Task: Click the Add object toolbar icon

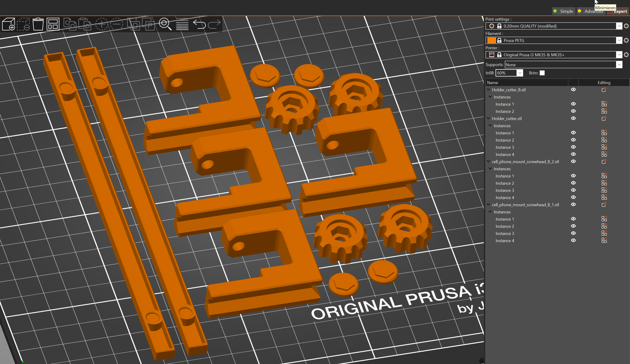Action: (8, 24)
